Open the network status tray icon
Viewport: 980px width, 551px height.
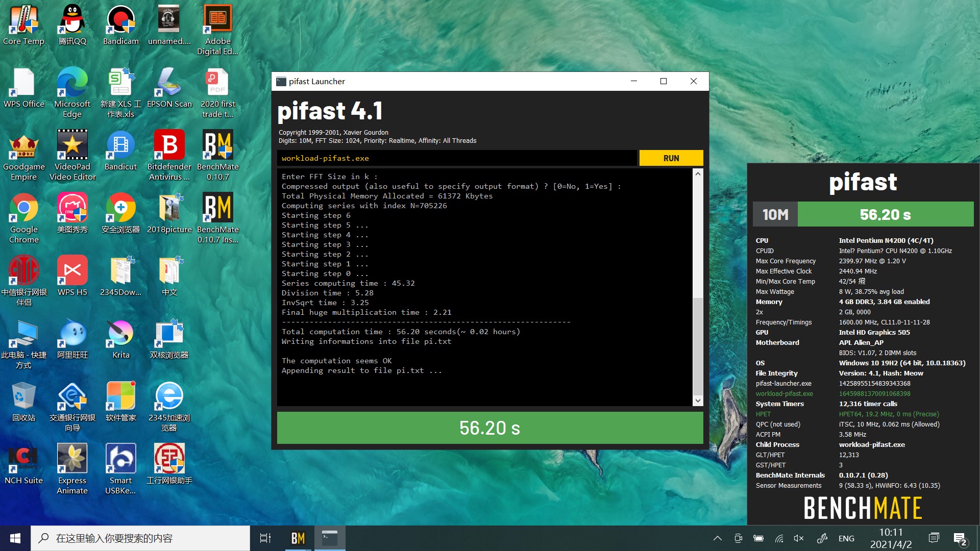pyautogui.click(x=779, y=538)
